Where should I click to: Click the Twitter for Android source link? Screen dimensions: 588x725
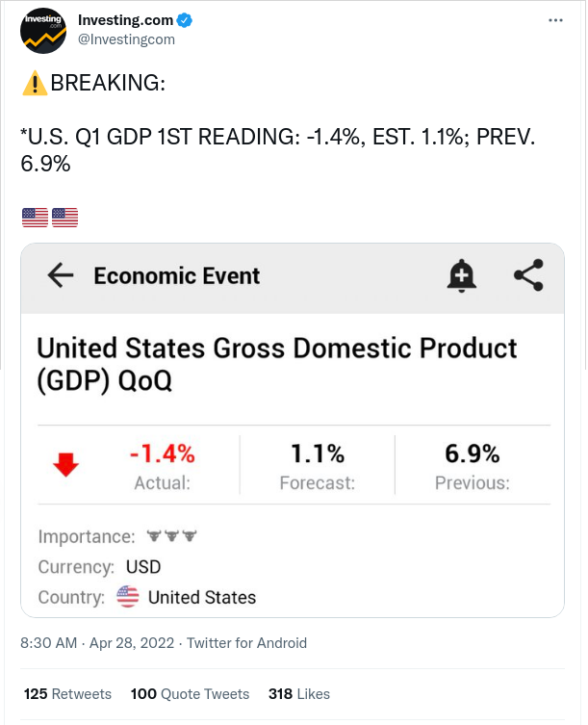pyautogui.click(x=247, y=643)
